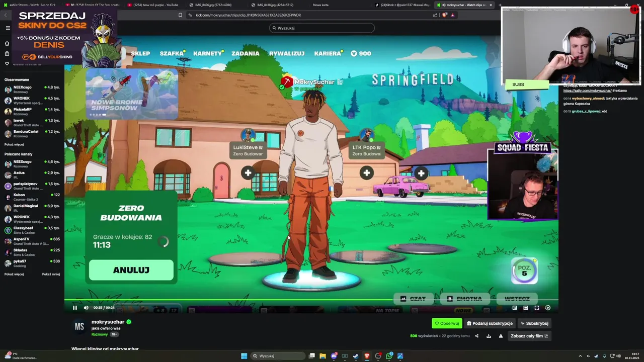Open Skladas recommended channel
Image resolution: width=644 pixels, height=362 pixels.
(x=32, y=252)
